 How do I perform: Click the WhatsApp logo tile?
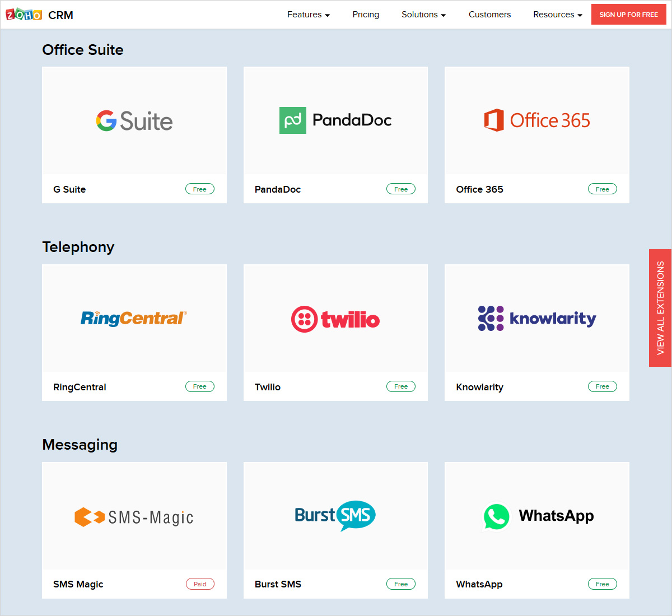point(536,516)
